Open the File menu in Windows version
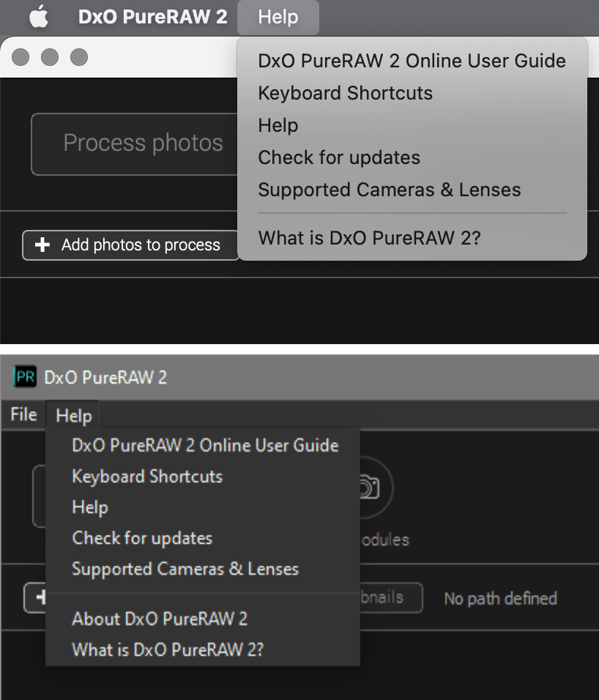Image resolution: width=599 pixels, height=700 pixels. pos(23,414)
